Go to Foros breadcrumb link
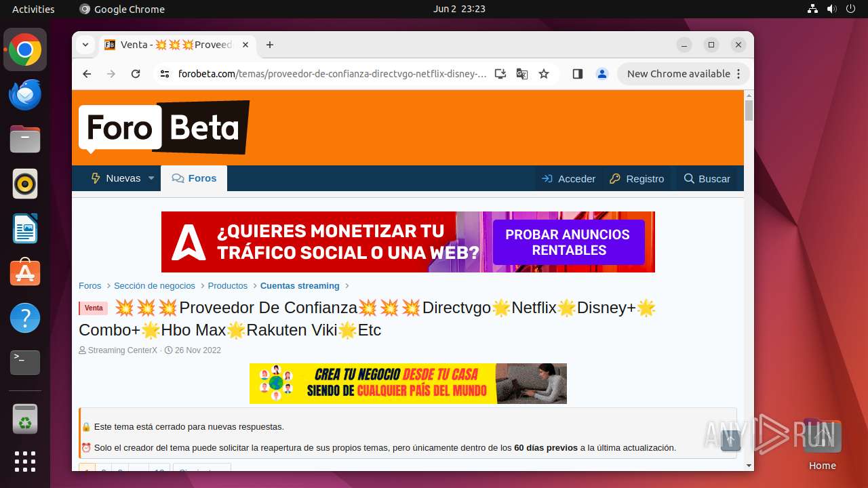Screen dimensions: 868x488 point(90,286)
